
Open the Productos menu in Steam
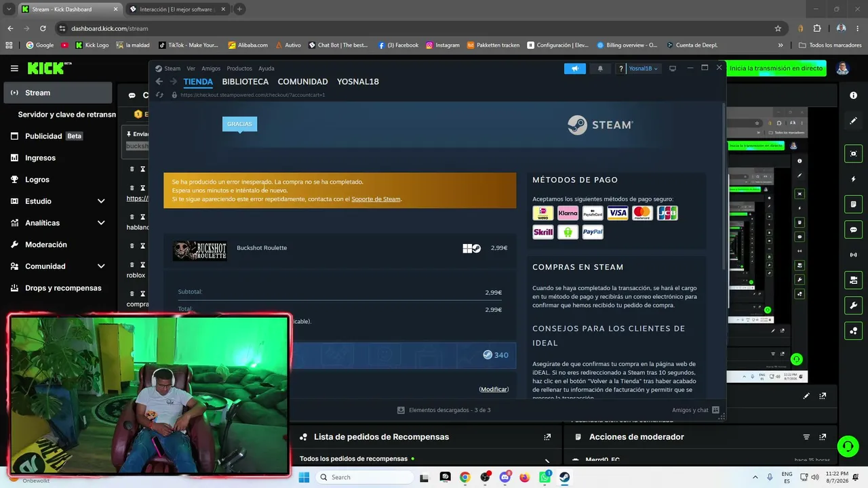(239, 68)
